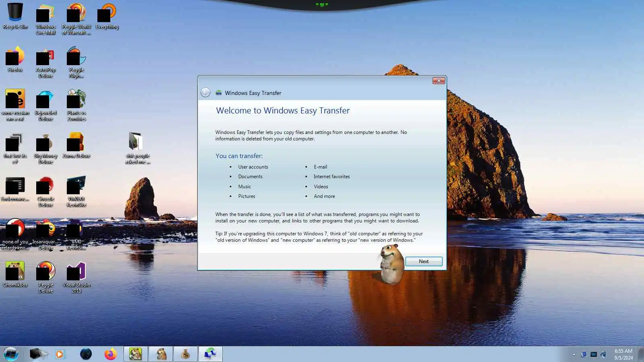Select ChomikBox desktop icon

pyautogui.click(x=15, y=274)
